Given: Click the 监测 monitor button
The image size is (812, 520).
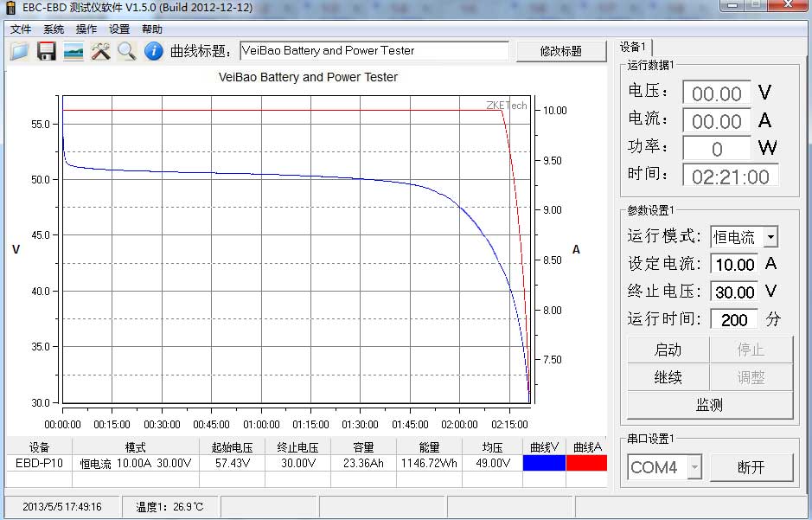Looking at the screenshot, I should point(709,405).
